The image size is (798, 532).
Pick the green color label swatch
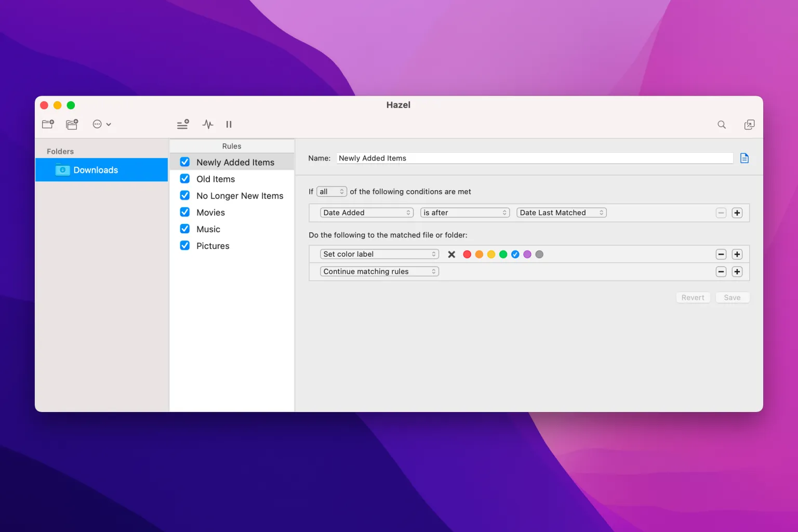(x=503, y=254)
